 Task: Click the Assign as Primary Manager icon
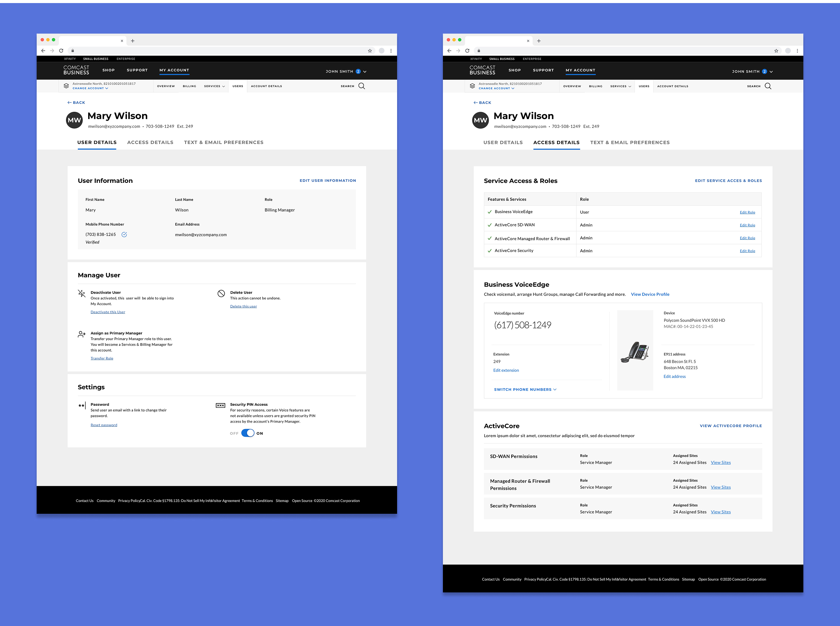pyautogui.click(x=81, y=334)
